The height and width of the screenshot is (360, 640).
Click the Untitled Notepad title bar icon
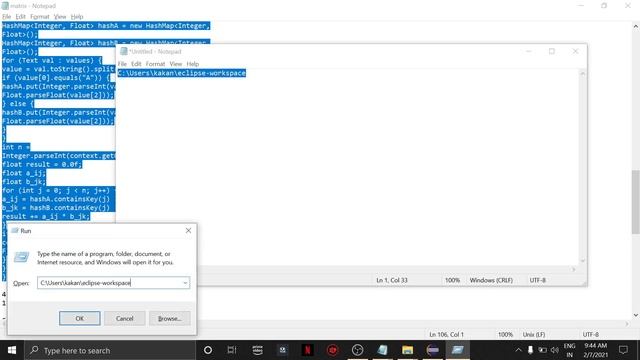click(x=124, y=51)
